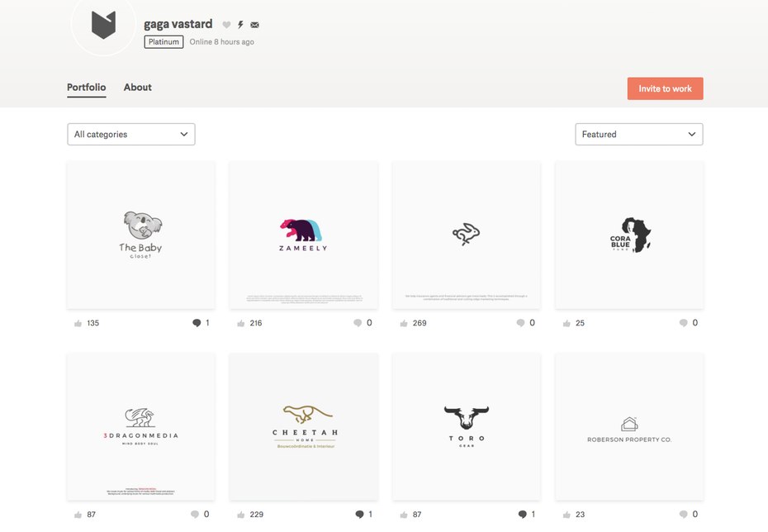This screenshot has width=768, height=532.
Task: Open comments for Roberson Property Co. design
Action: pos(683,515)
